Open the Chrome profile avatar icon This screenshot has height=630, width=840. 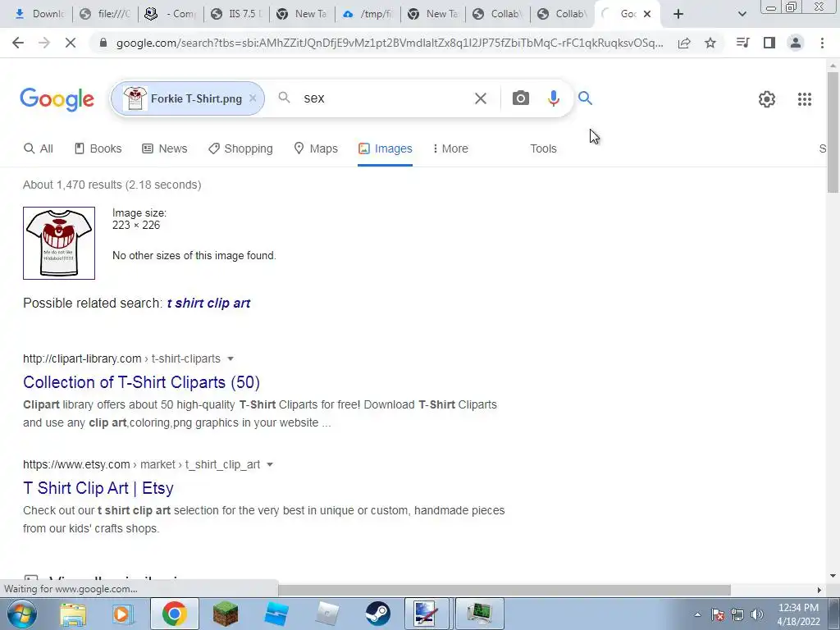(x=796, y=43)
